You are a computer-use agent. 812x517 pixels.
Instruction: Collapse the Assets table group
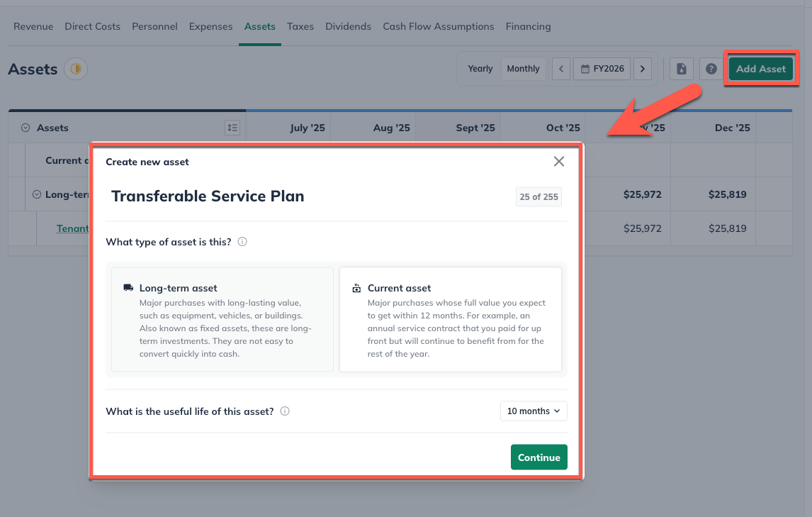pyautogui.click(x=26, y=128)
